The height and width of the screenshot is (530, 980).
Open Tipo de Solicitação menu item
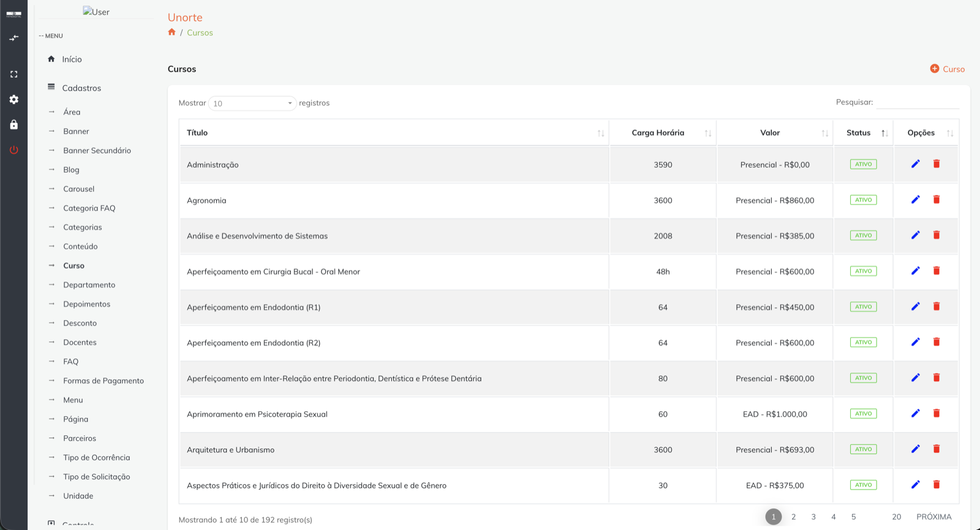click(x=97, y=477)
